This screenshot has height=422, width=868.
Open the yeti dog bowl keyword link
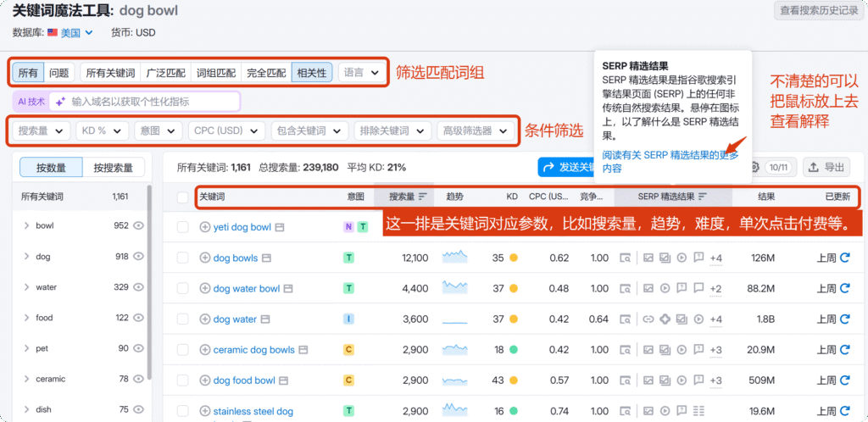(x=242, y=227)
